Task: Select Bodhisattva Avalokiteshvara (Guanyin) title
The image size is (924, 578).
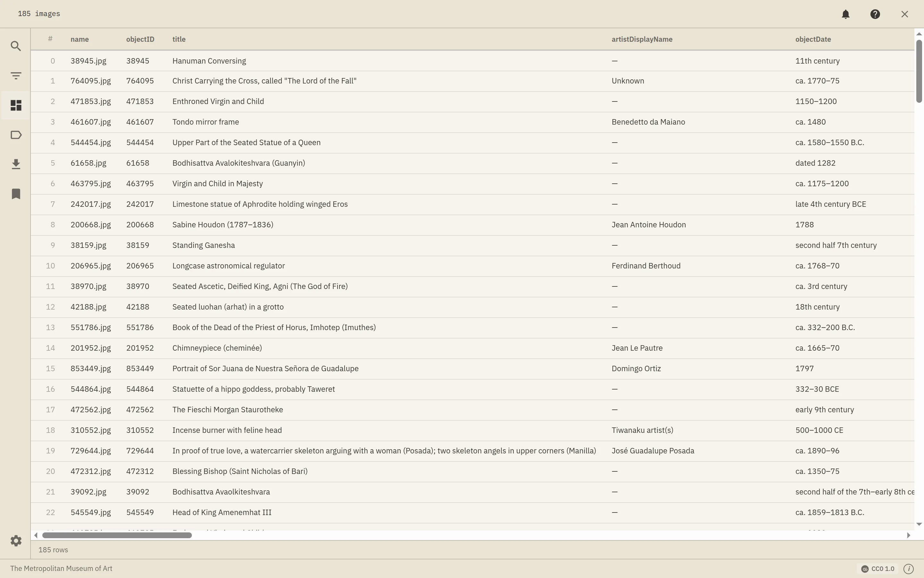Action: (239, 163)
